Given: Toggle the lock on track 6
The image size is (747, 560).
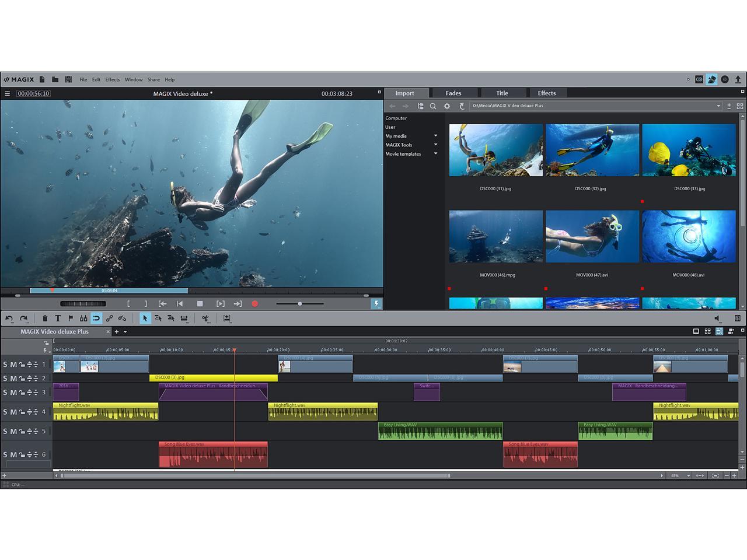Looking at the screenshot, I should 22,454.
